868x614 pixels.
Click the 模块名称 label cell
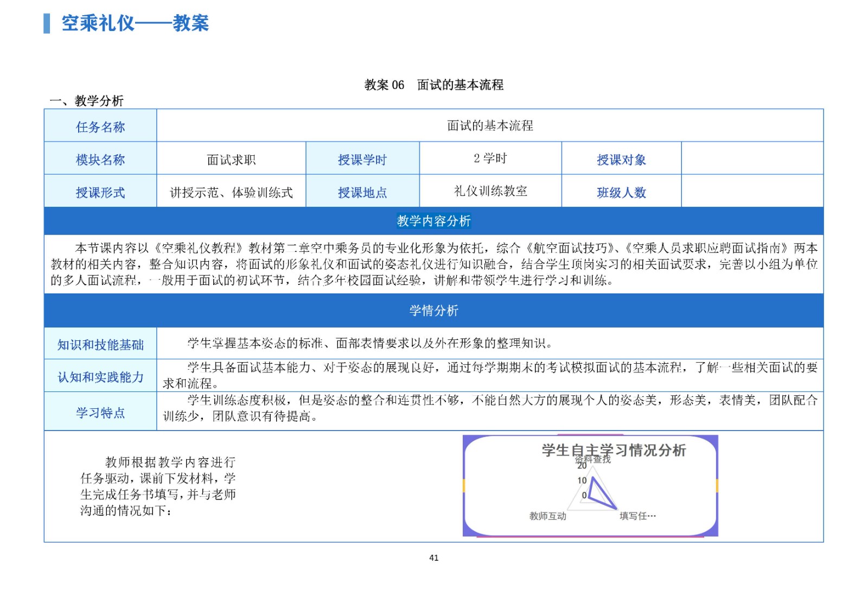[x=100, y=159]
